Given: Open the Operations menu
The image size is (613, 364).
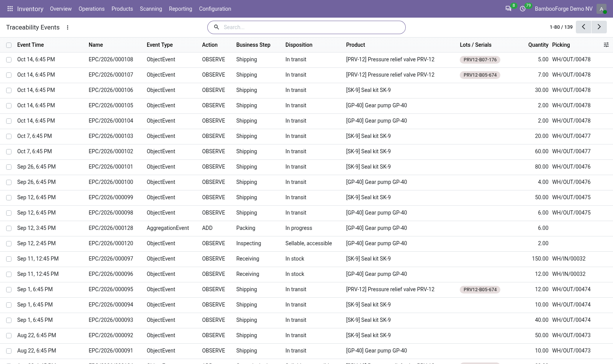Looking at the screenshot, I should click(92, 9).
